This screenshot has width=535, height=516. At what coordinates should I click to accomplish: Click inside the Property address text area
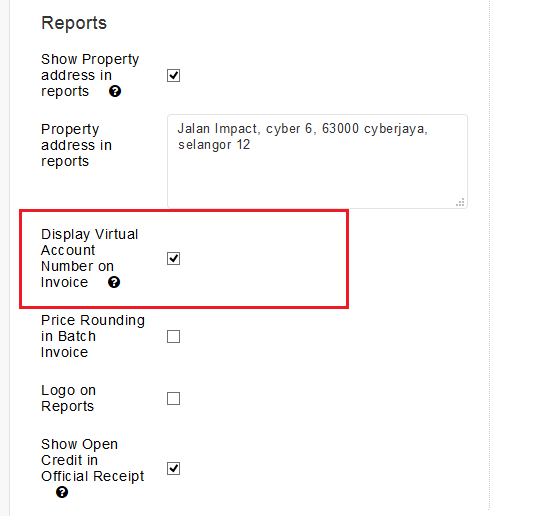pyautogui.click(x=317, y=161)
